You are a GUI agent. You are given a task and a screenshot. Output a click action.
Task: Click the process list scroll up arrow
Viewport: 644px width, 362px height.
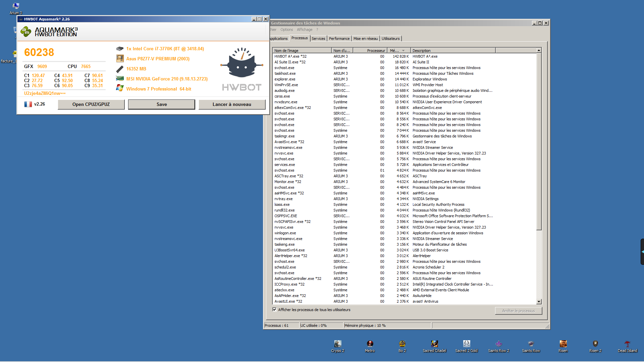[539, 50]
